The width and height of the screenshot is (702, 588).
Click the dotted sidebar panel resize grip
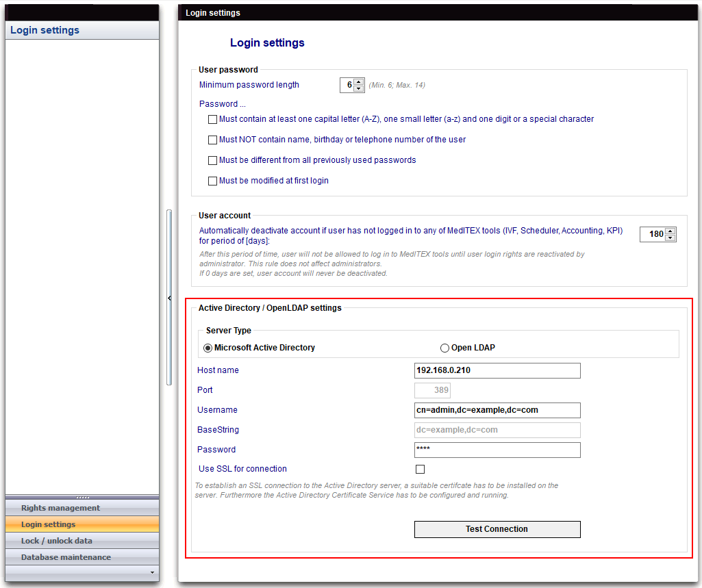click(x=82, y=497)
